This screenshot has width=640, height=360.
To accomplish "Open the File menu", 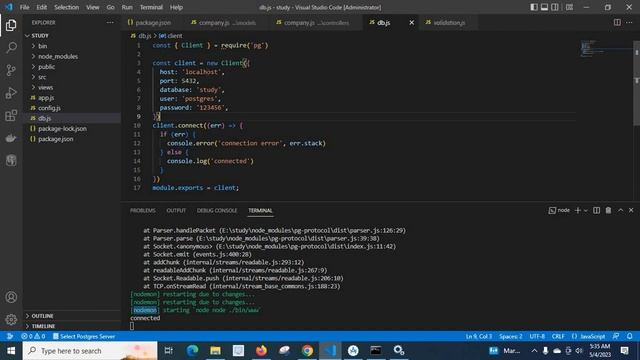I will pos(24,7).
